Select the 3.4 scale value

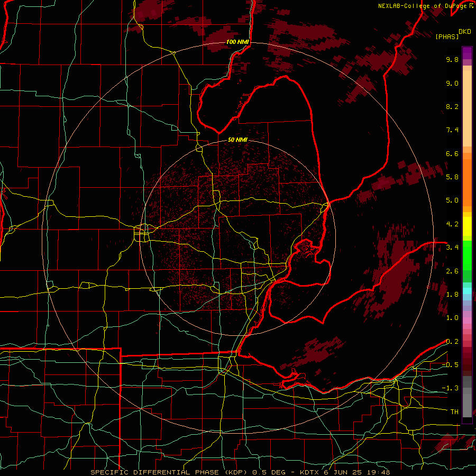click(452, 248)
